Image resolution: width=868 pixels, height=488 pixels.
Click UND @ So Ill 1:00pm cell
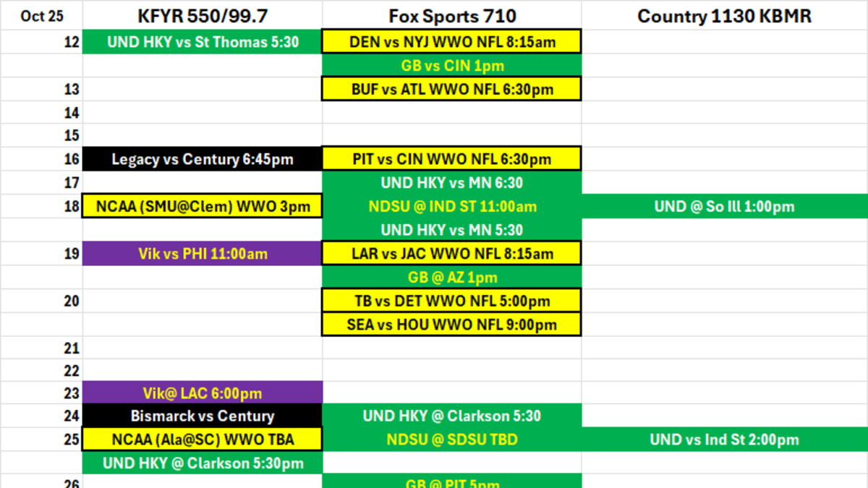[x=724, y=207]
